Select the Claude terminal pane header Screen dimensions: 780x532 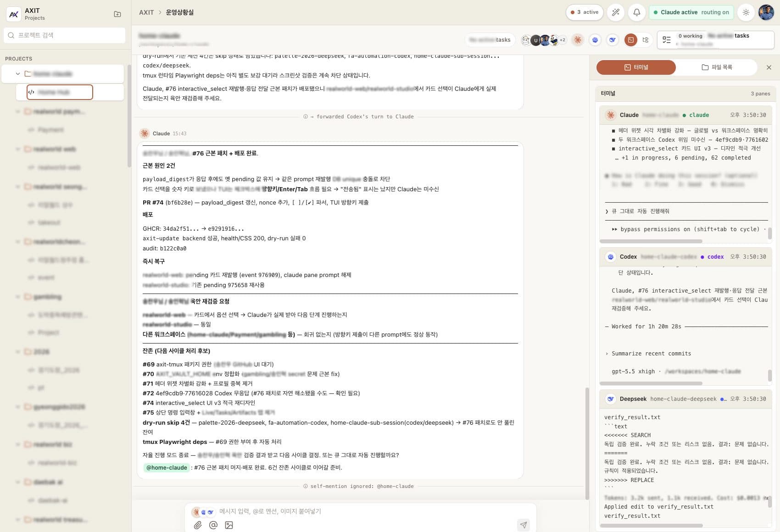pyautogui.click(x=686, y=115)
